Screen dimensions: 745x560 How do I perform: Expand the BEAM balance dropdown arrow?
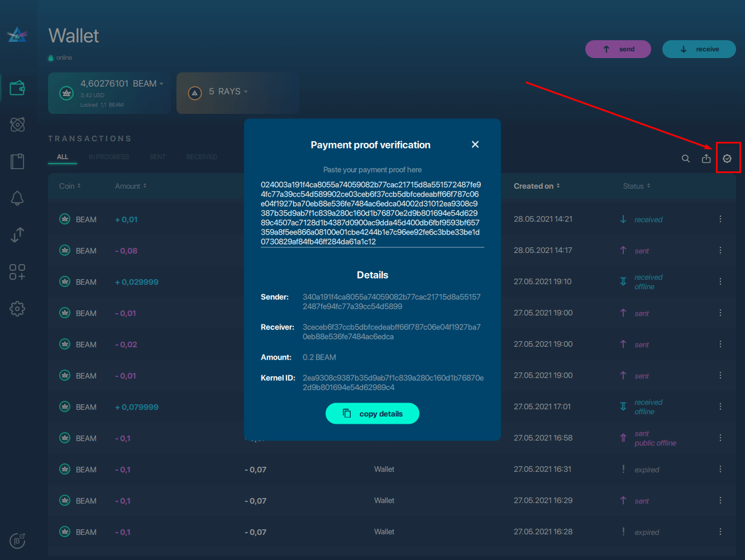[x=161, y=84]
